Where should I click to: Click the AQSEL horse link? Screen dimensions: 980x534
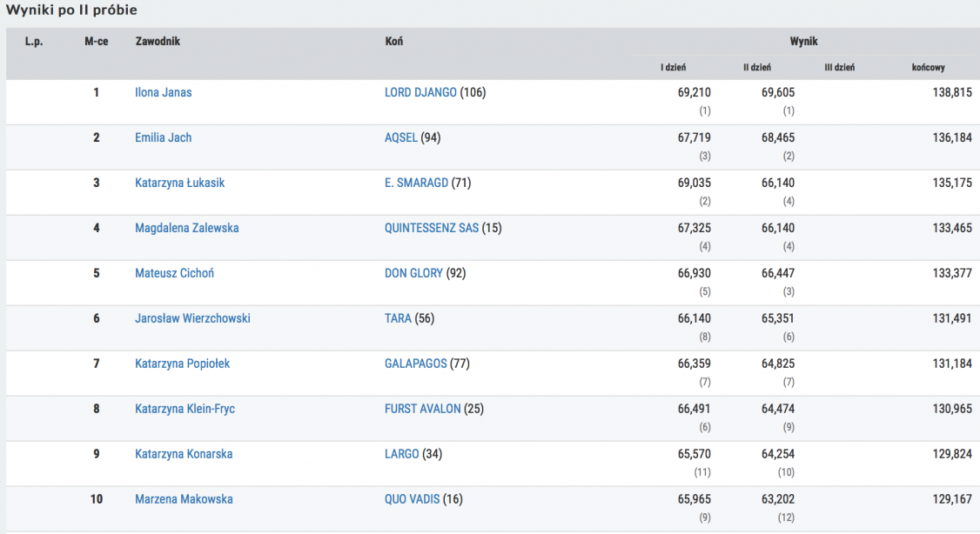tap(401, 137)
